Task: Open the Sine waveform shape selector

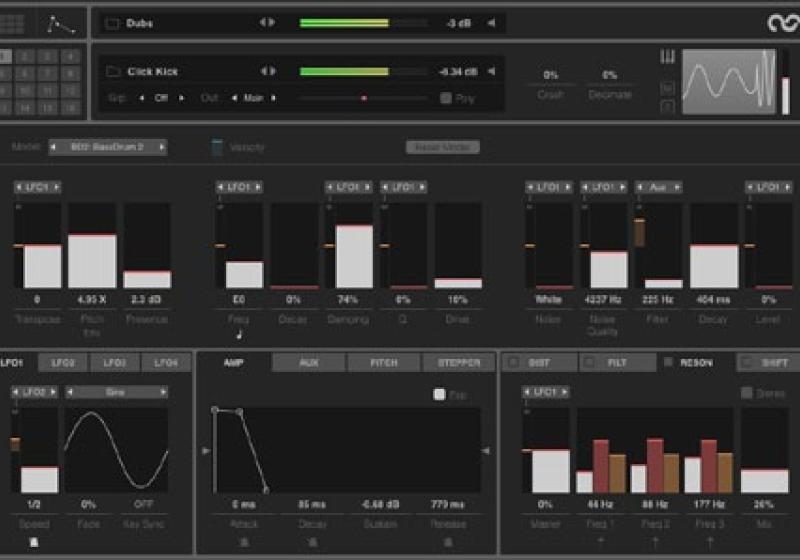Action: tap(116, 392)
